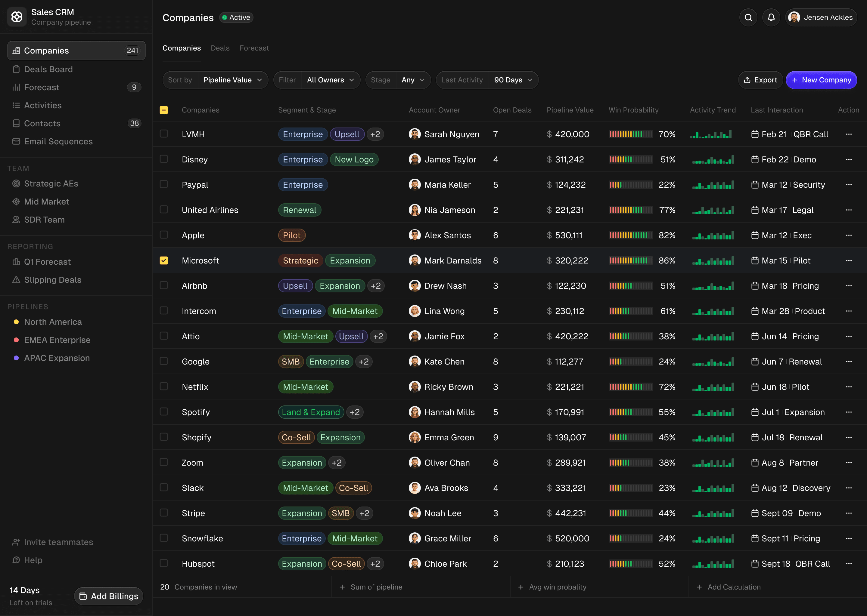Screen dimensions: 867x616
Task: Click the Help icon in sidebar
Action: pyautogui.click(x=16, y=560)
